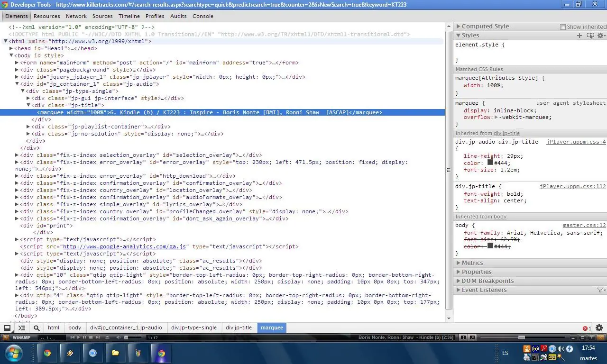Open the Styles pane gear dropdown
The image size is (607, 364).
(601, 36)
